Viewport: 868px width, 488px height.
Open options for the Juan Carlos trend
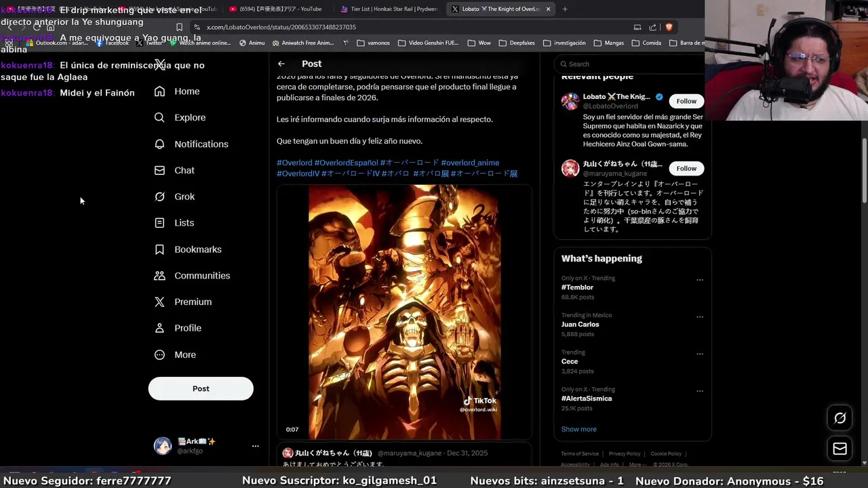(700, 317)
